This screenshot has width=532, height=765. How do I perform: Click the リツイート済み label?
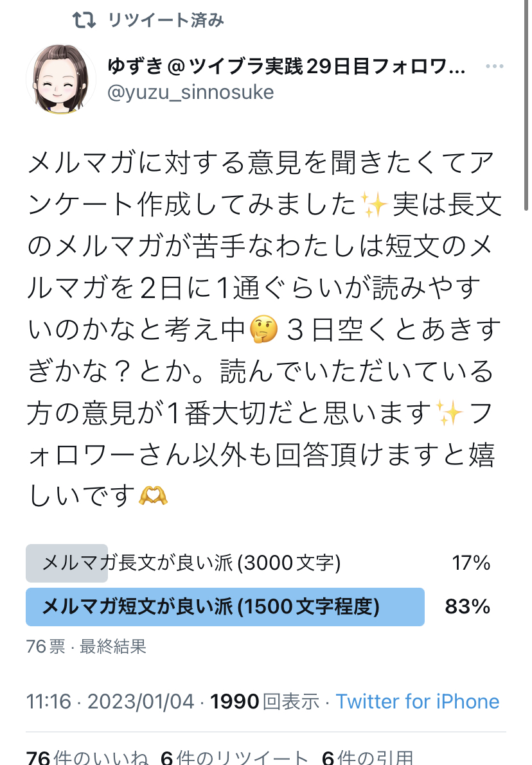(x=166, y=21)
